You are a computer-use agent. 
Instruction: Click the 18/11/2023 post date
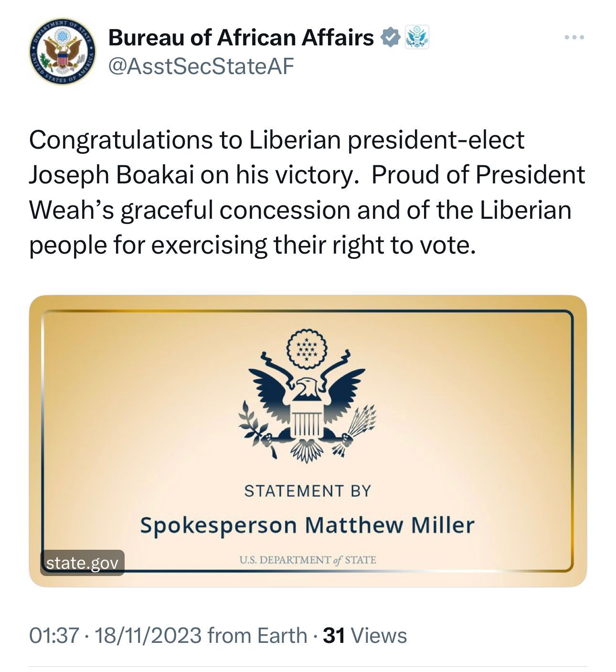[x=148, y=636]
